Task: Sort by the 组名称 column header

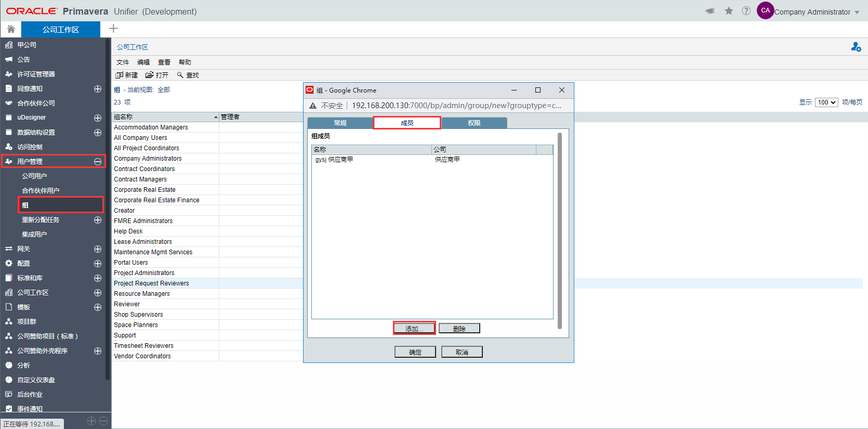Action: (165, 117)
